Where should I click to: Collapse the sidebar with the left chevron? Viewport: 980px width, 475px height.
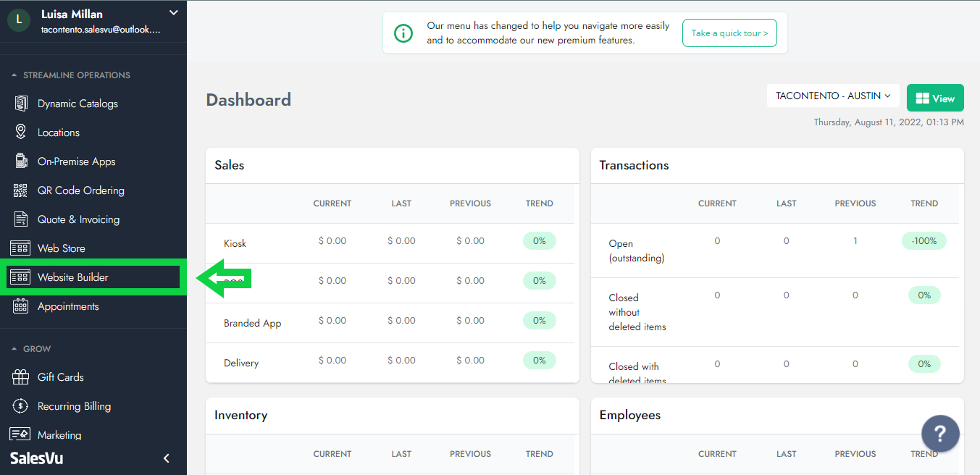coord(167,458)
